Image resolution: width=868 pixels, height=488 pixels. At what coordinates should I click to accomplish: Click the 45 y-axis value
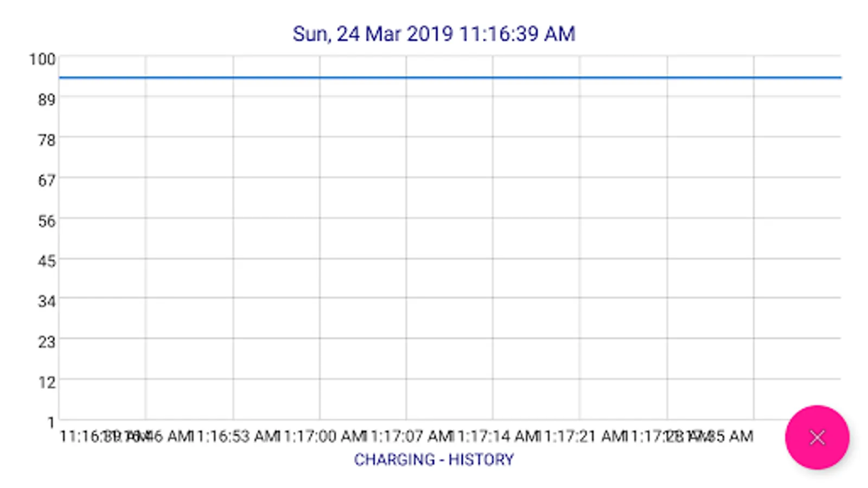tap(47, 261)
